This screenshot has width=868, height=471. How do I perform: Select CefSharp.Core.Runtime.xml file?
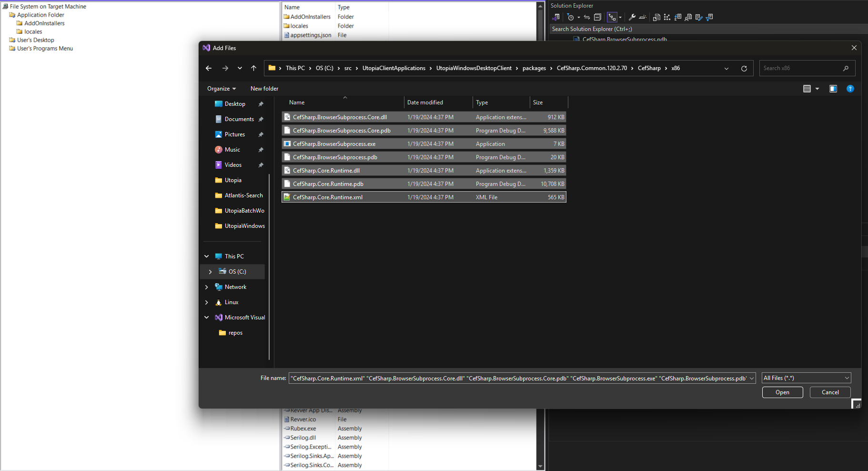tap(424, 197)
